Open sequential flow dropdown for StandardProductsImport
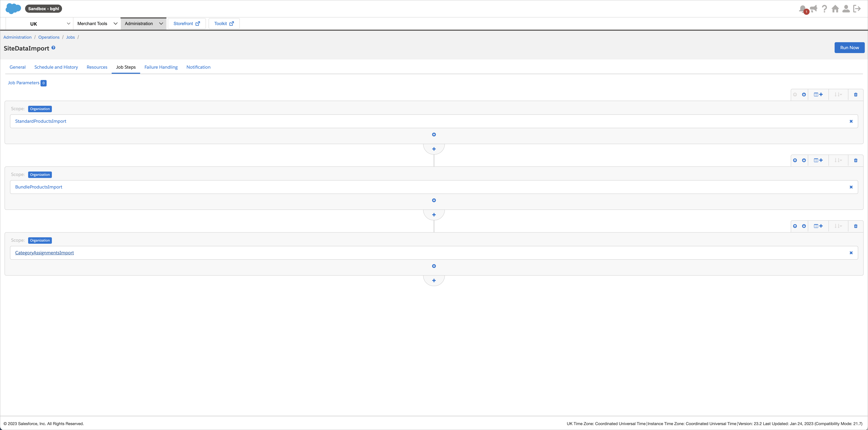This screenshot has height=430, width=868. click(x=838, y=95)
